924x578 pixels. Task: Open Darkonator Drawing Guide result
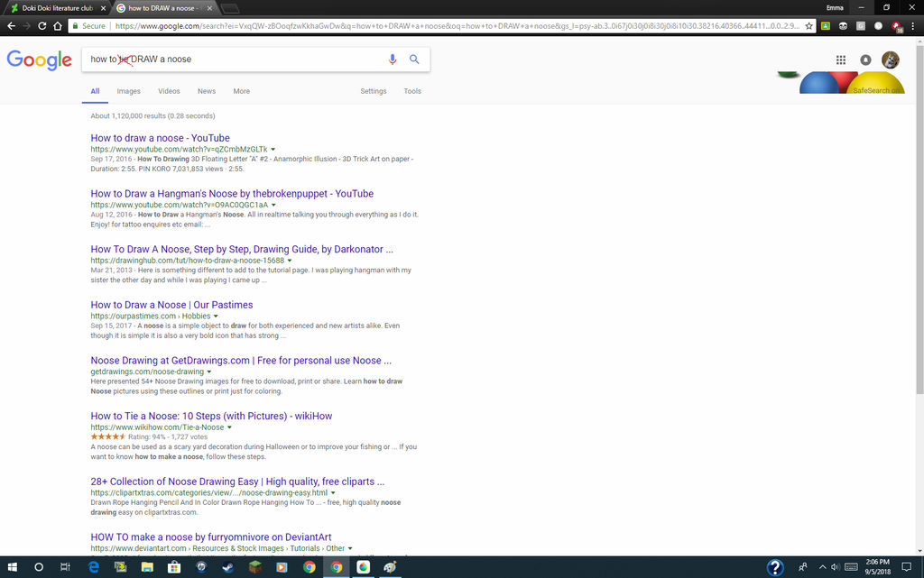tap(242, 249)
